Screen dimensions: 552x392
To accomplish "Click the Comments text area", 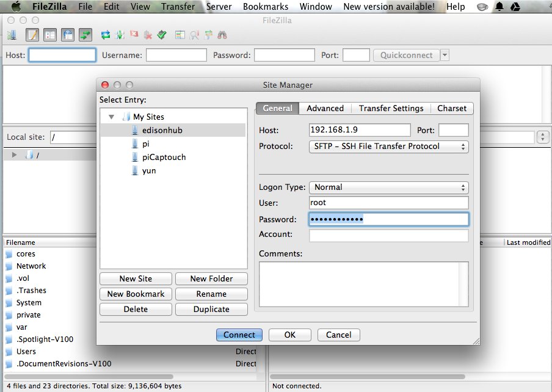I will 364,285.
